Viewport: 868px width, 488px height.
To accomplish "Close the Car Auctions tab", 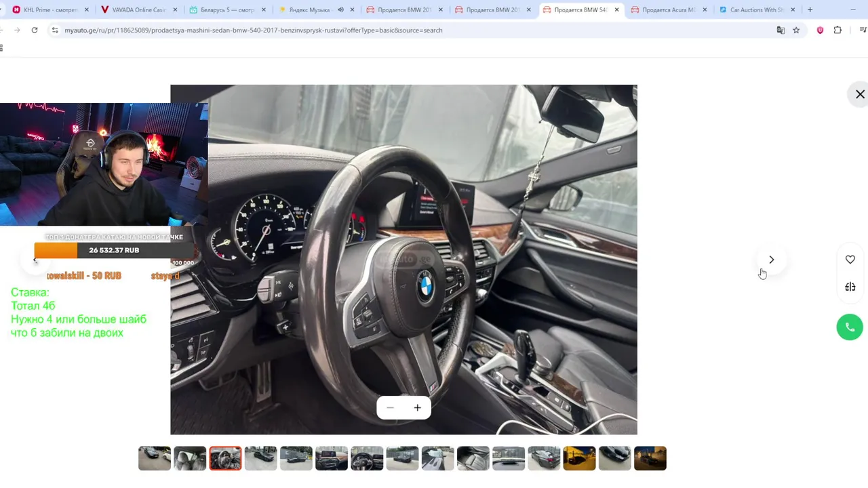I will point(793,9).
